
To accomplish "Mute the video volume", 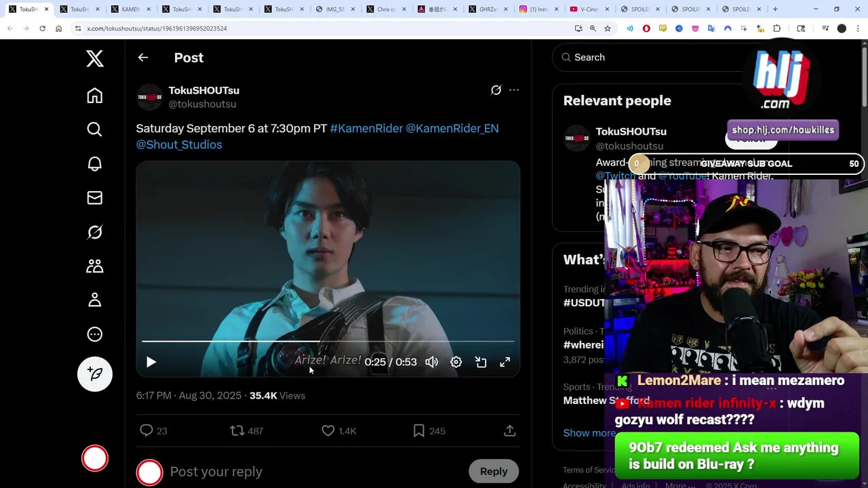I will tap(432, 363).
